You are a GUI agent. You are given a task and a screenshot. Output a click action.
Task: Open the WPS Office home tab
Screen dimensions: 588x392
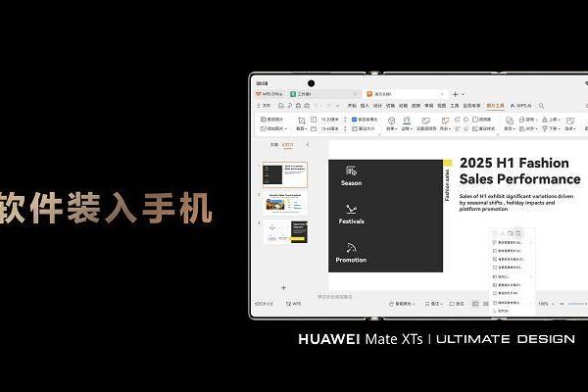point(269,94)
